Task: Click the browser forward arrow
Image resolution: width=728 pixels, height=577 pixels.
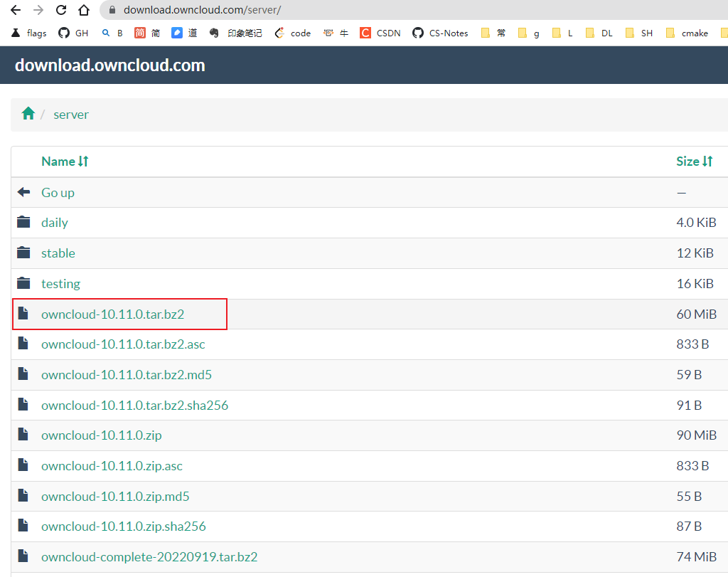Action: [38, 10]
